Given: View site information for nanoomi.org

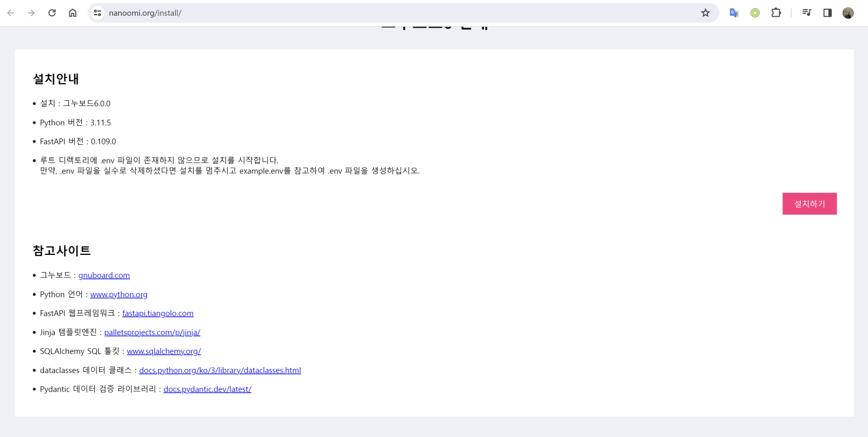Looking at the screenshot, I should pos(98,13).
